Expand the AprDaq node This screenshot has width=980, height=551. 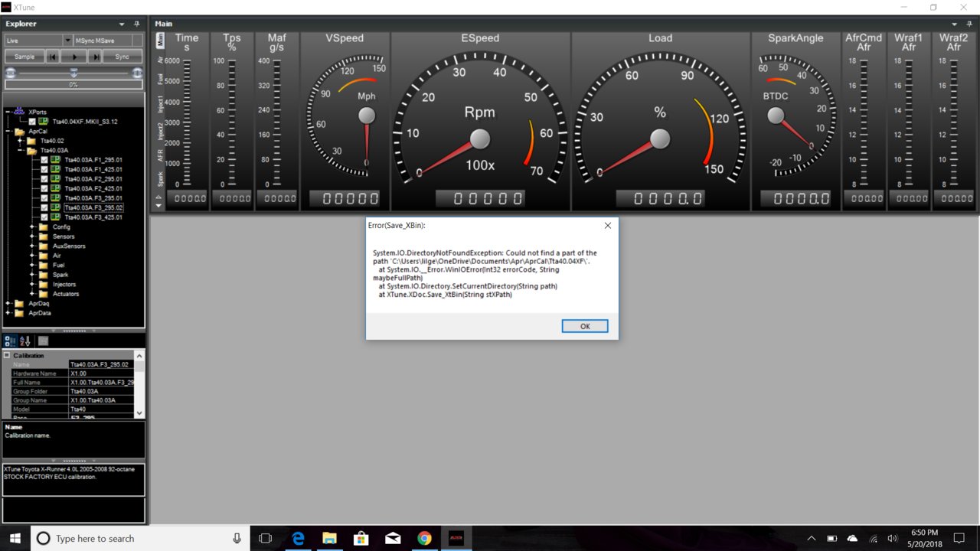click(8, 303)
